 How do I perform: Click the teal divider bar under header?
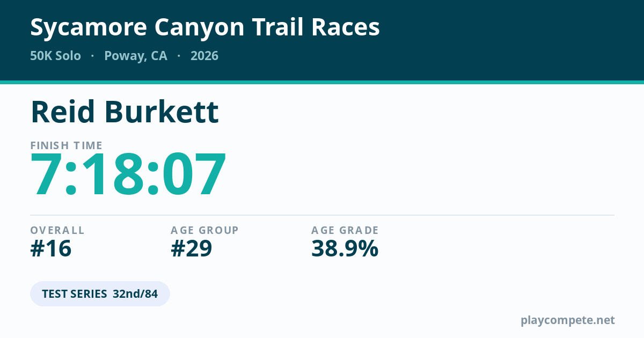coord(322,83)
